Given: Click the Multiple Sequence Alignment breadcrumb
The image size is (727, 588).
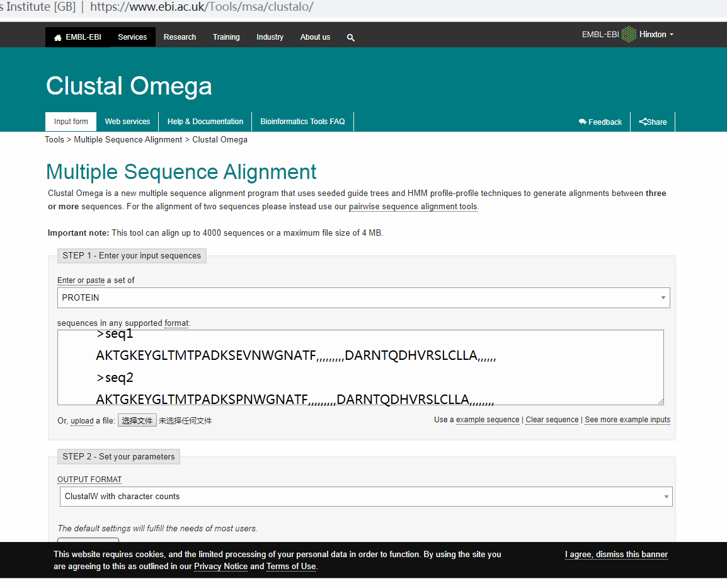Looking at the screenshot, I should [x=128, y=139].
